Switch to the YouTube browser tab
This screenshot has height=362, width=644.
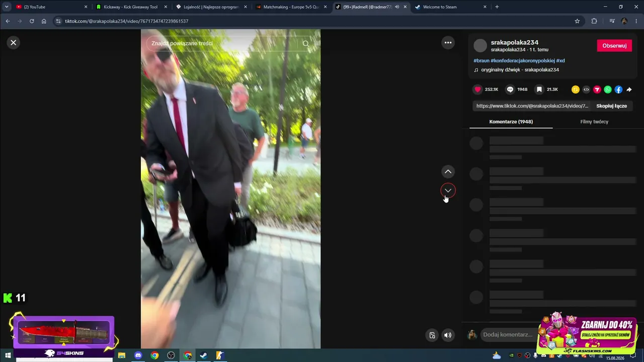coord(50,7)
